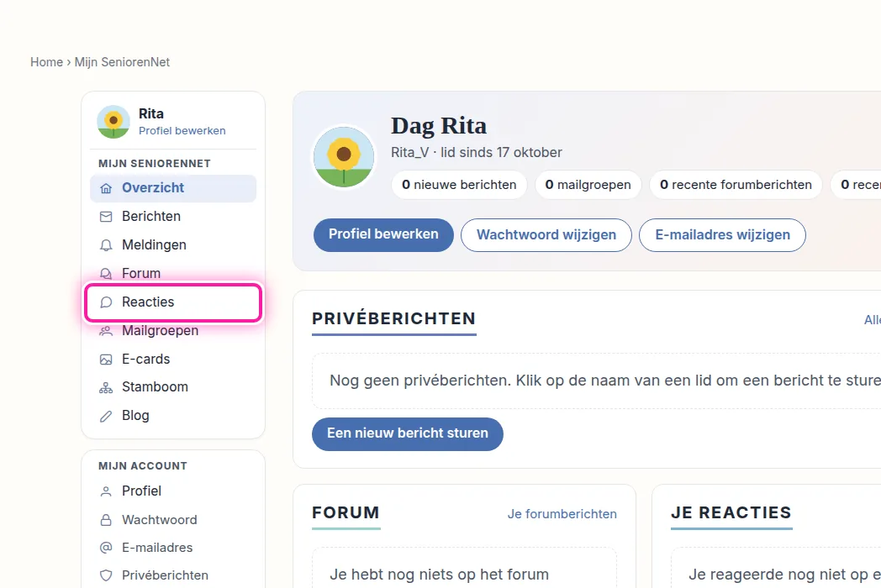
Task: Click the Je Reacties section heading
Action: (731, 512)
